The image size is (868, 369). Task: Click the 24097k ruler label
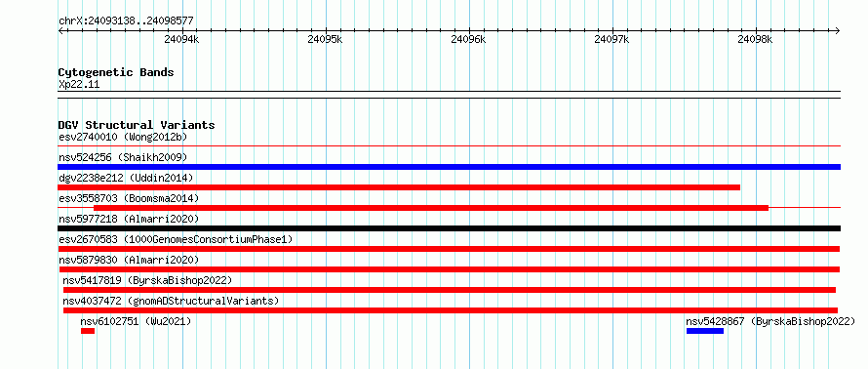pos(612,39)
